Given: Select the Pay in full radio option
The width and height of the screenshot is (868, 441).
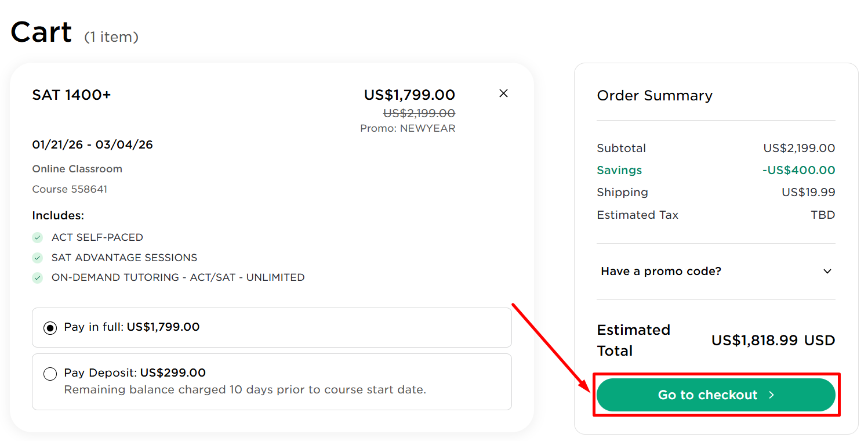Looking at the screenshot, I should 50,328.
